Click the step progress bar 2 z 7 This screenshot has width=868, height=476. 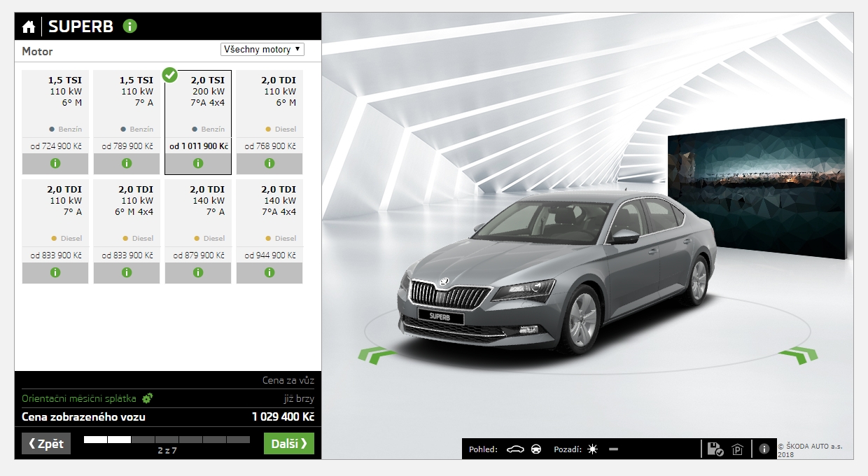tap(167, 440)
